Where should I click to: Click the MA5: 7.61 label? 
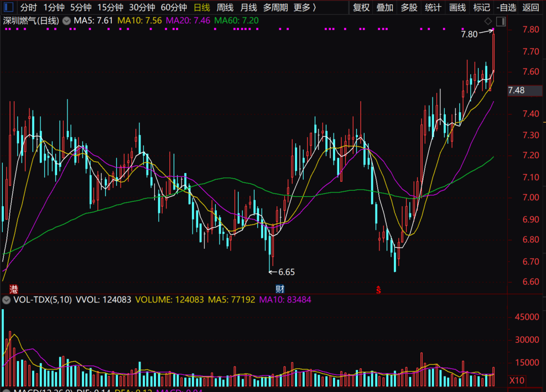pos(93,21)
